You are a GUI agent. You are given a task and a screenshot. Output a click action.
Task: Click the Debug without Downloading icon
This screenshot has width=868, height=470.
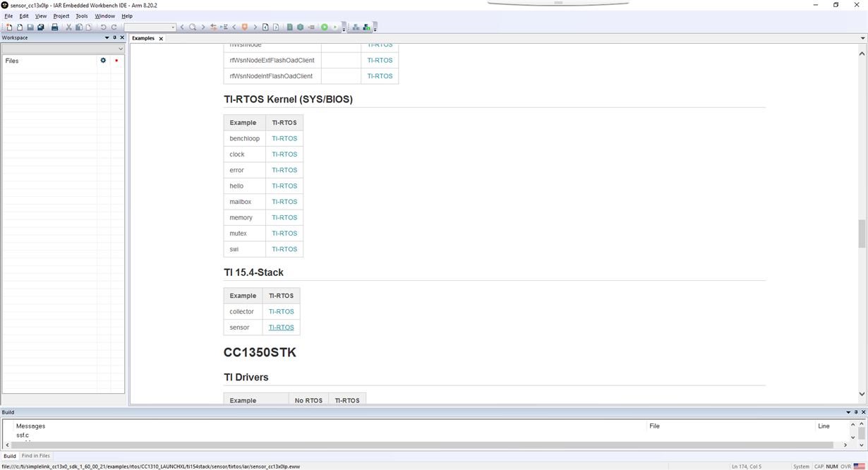[x=335, y=27]
